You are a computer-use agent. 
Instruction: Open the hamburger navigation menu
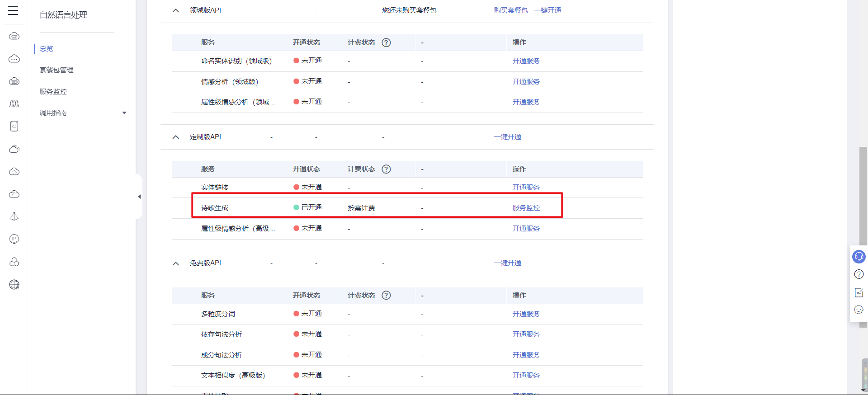click(x=13, y=10)
